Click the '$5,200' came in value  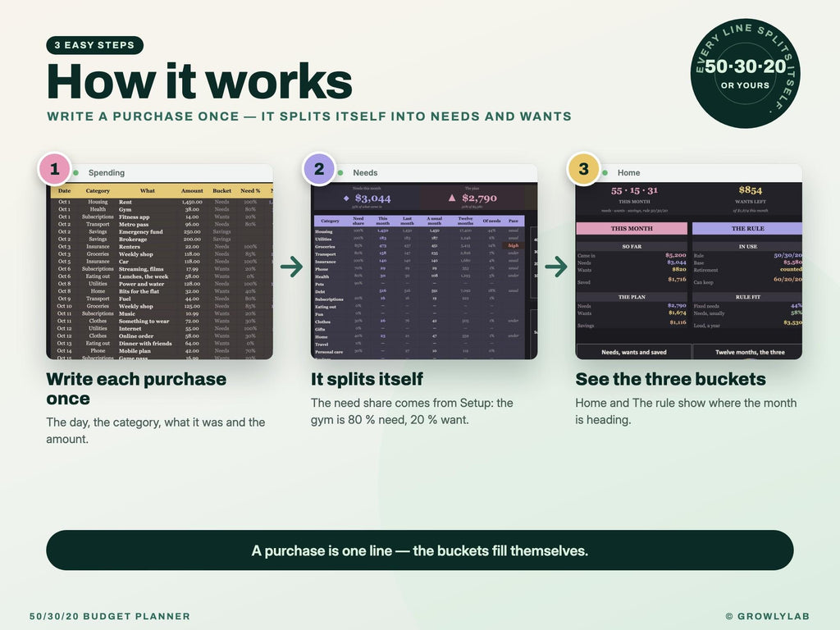point(676,255)
